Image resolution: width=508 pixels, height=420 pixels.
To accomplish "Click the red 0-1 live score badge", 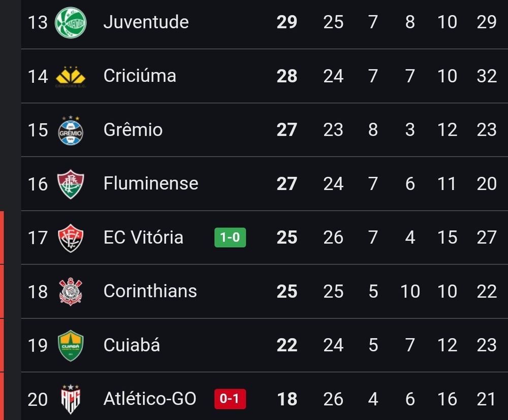I will (x=230, y=399).
